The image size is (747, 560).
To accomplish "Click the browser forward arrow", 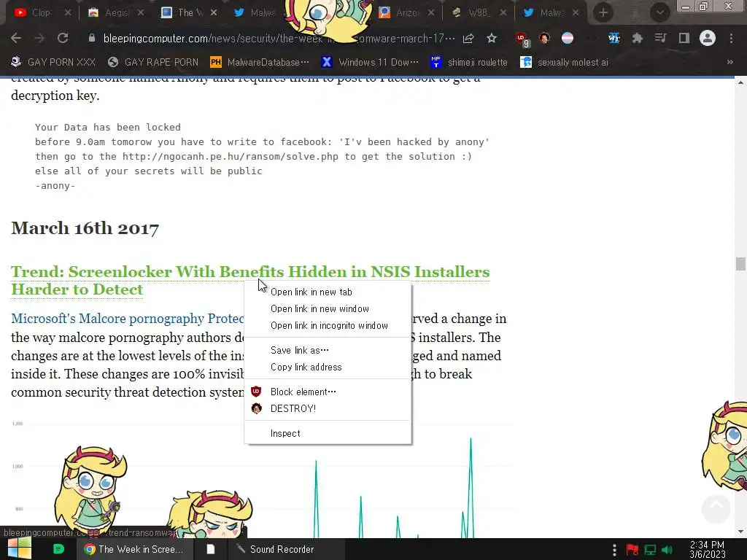I will point(39,38).
